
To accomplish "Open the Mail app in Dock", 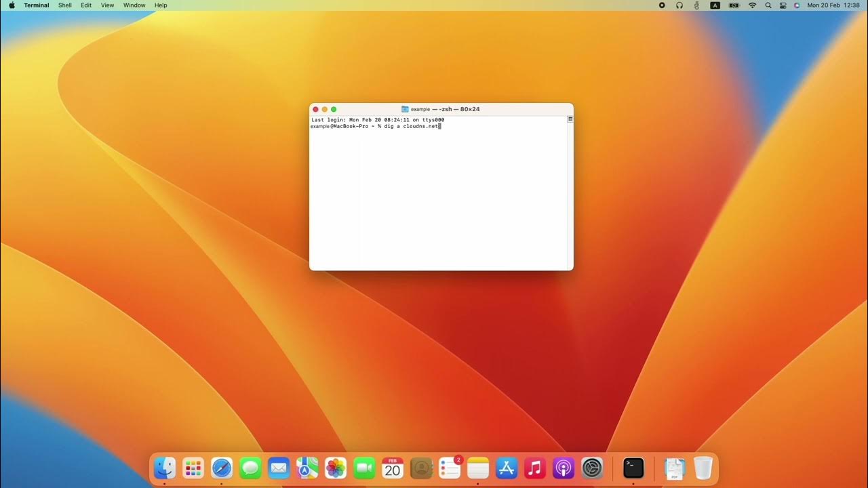I will click(279, 468).
